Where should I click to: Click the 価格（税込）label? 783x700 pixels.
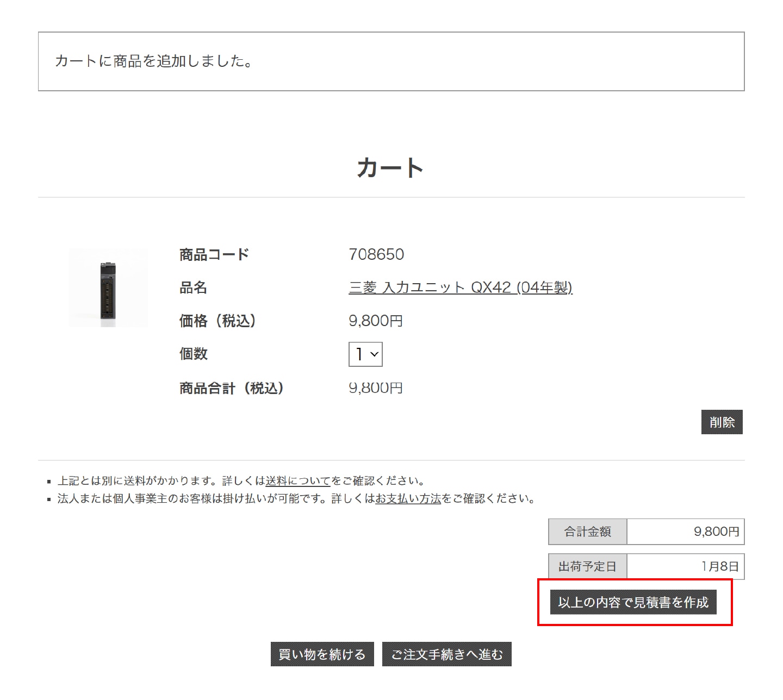[217, 321]
